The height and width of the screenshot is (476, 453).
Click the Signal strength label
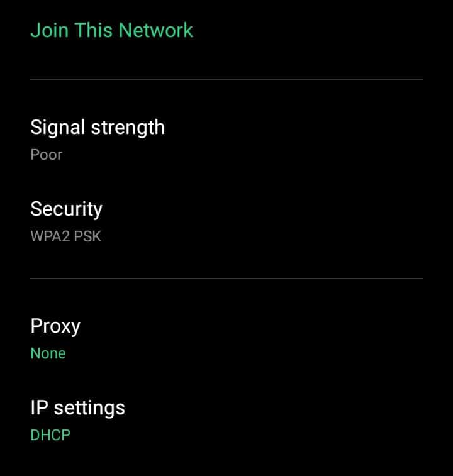pyautogui.click(x=98, y=128)
